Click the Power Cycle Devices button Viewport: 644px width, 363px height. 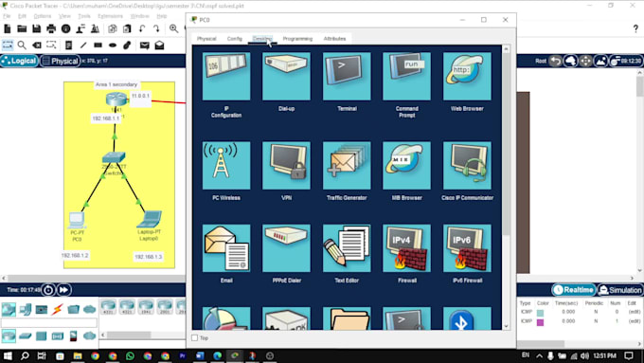[48, 290]
